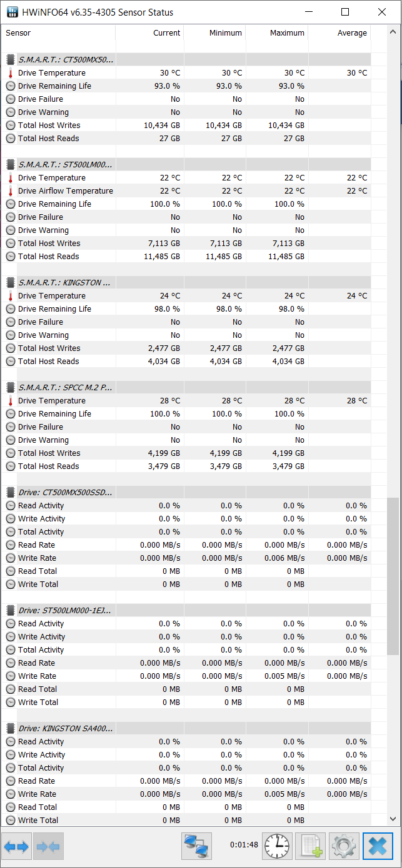The height and width of the screenshot is (868, 402).
Task: Click the Average column header
Action: tap(340, 33)
